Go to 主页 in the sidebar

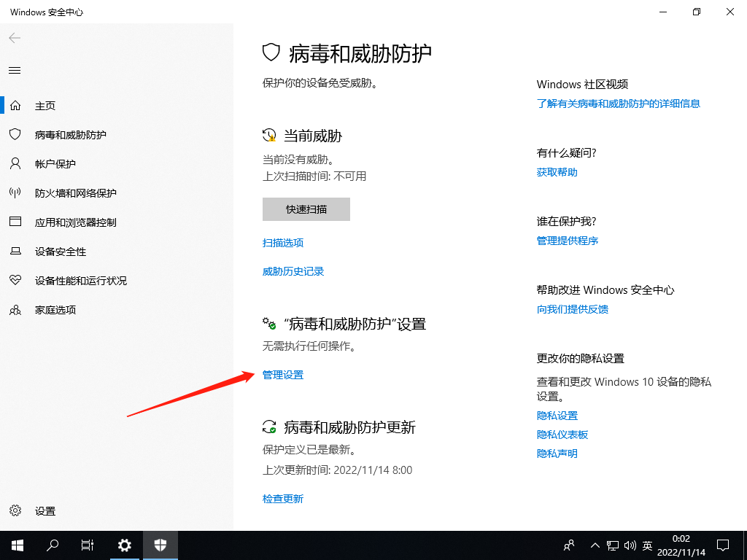click(45, 106)
